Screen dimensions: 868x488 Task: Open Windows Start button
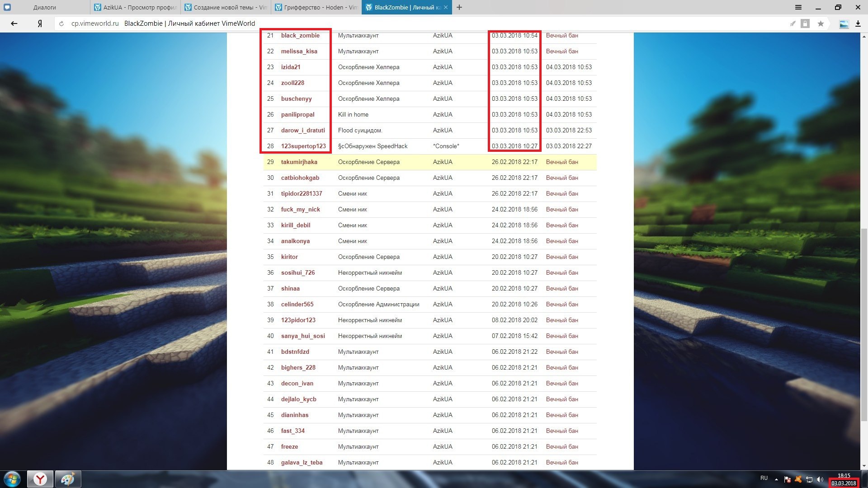pyautogui.click(x=12, y=479)
